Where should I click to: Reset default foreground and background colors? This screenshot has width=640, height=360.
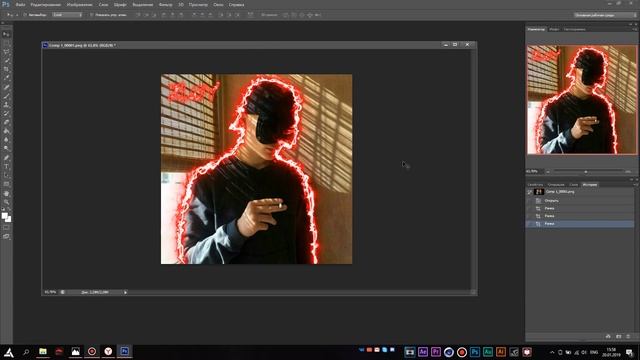coord(3,209)
